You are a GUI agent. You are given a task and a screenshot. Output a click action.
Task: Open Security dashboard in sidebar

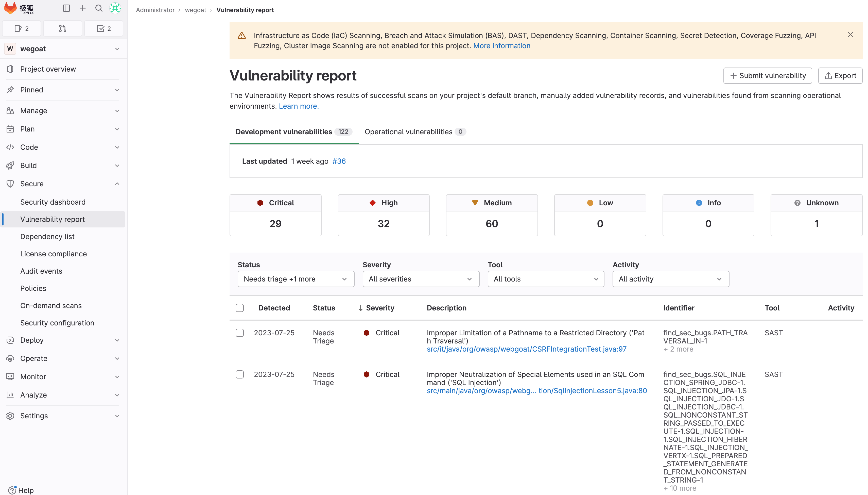tap(53, 202)
